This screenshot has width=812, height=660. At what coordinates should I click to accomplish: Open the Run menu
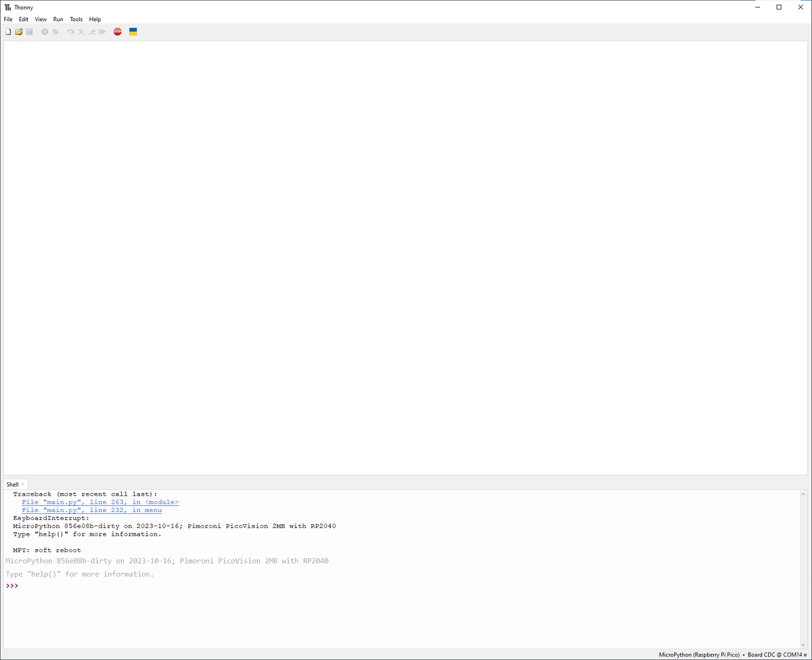tap(58, 19)
